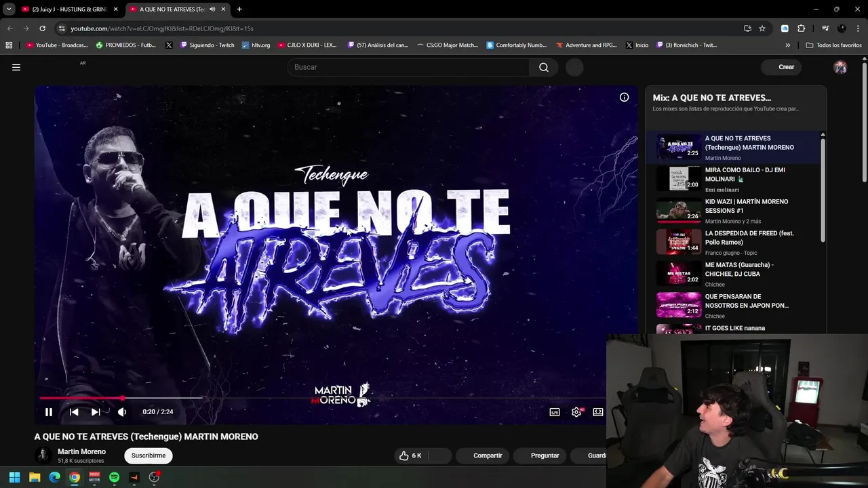Expand hidden bookmarks chevron
The width and height of the screenshot is (868, 488).
(x=787, y=45)
